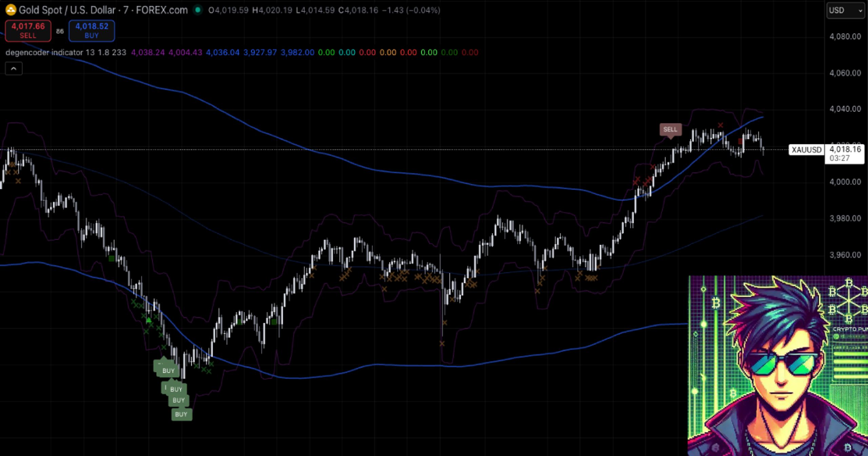Click the green triangle marker near chart low
Screen dimensions: 868x456
click(x=149, y=320)
